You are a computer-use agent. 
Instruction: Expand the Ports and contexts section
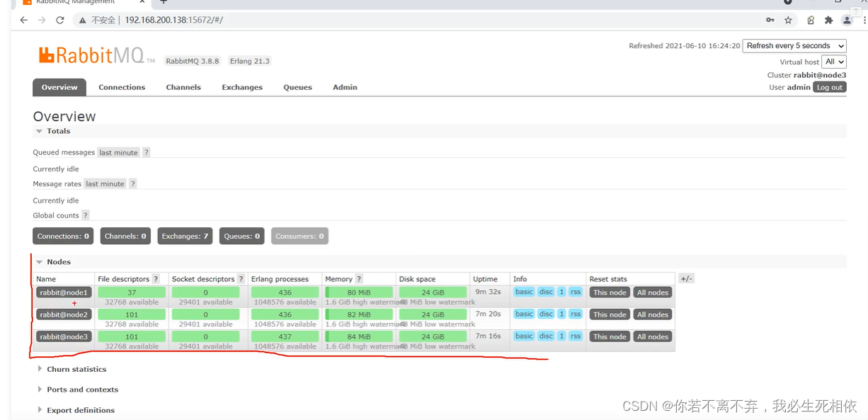(x=78, y=390)
